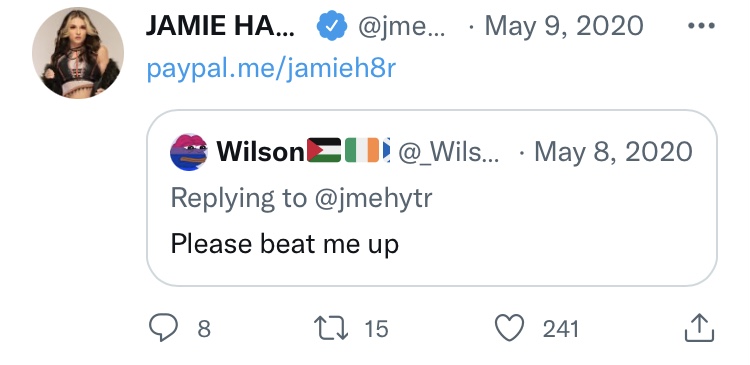750x365 pixels.
Task: Open the three-dot more options menu
Action: pos(701,26)
